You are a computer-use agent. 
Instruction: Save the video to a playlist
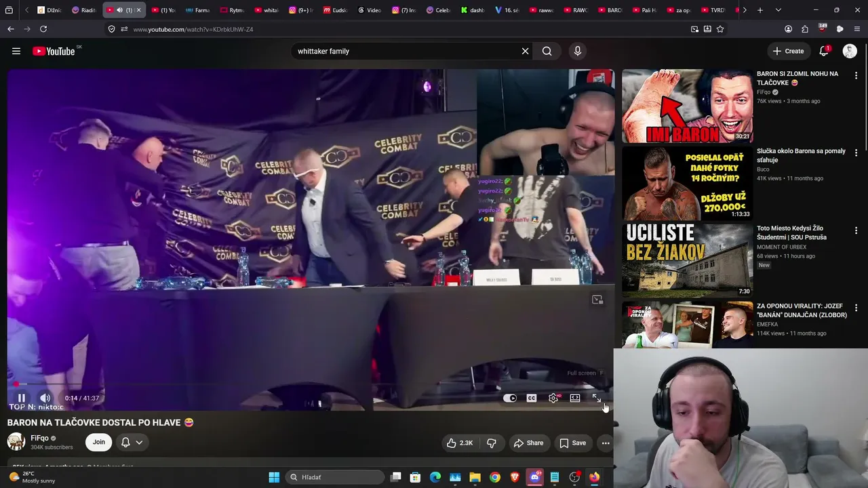[572, 443]
